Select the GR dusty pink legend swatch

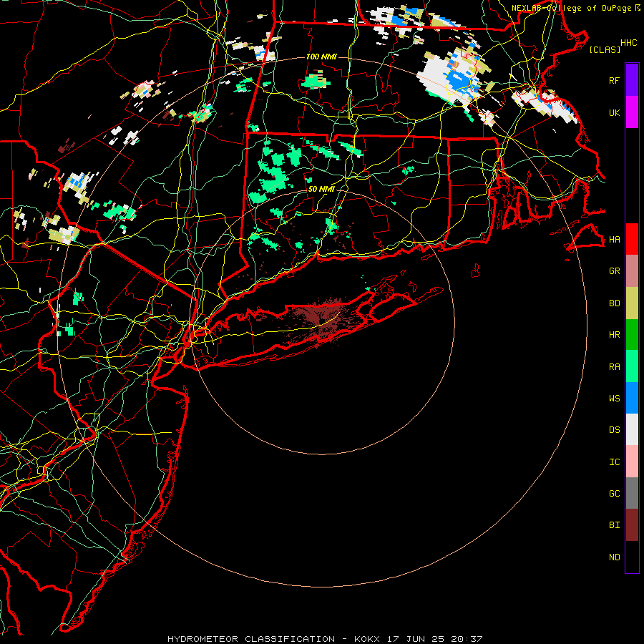click(x=632, y=271)
